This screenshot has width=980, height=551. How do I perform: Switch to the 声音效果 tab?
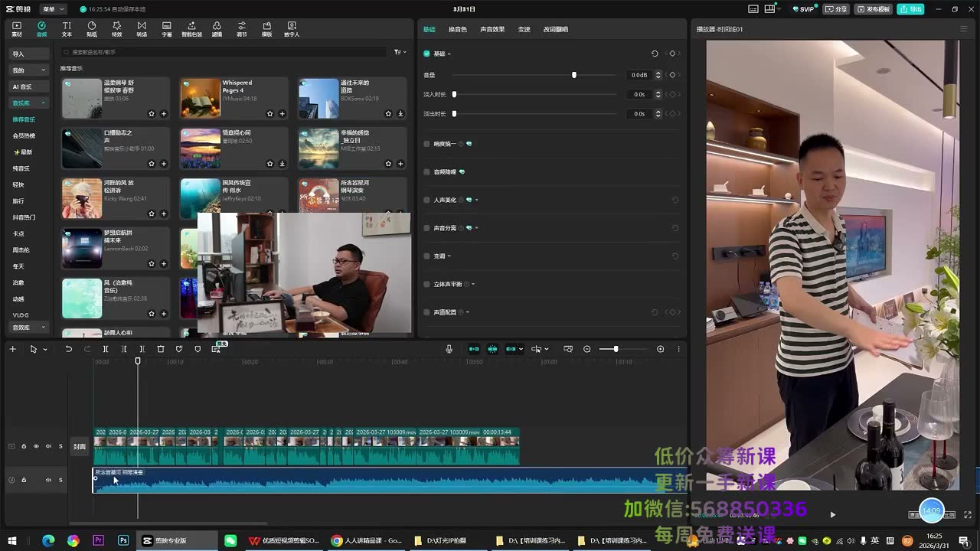[492, 29]
